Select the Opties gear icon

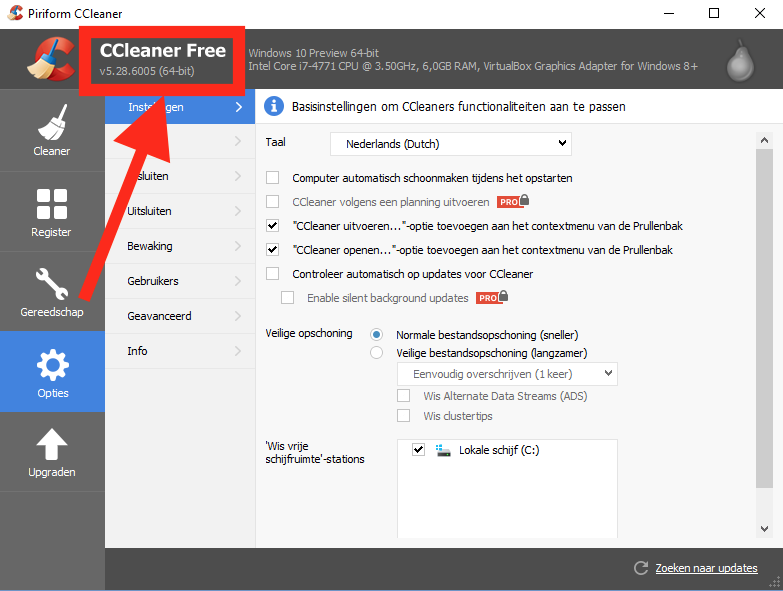tap(52, 365)
